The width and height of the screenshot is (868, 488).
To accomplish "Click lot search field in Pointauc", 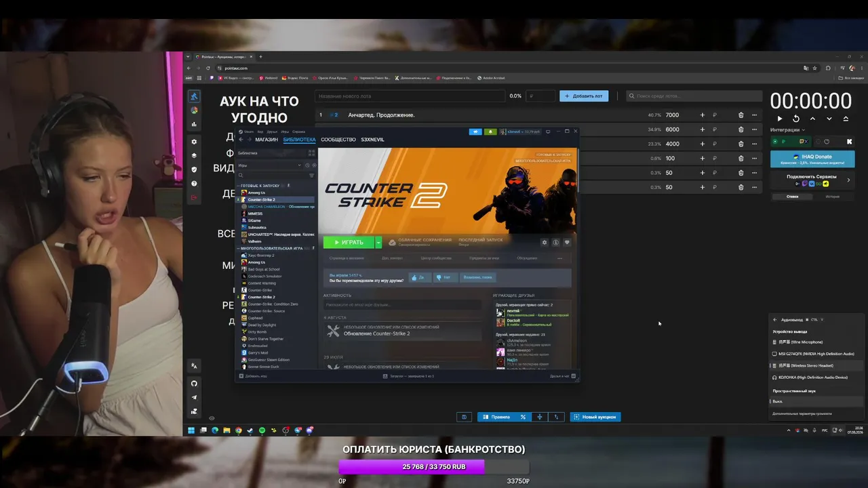I will [x=694, y=96].
